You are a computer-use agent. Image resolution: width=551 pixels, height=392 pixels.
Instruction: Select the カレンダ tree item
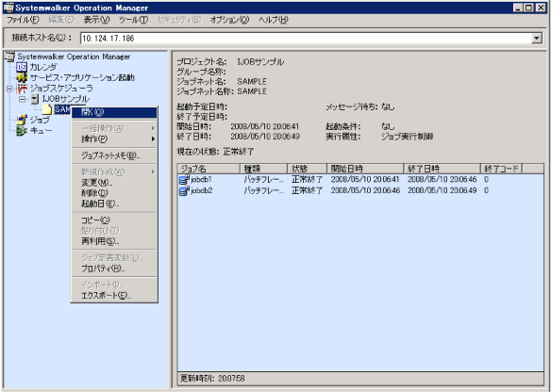[x=42, y=67]
